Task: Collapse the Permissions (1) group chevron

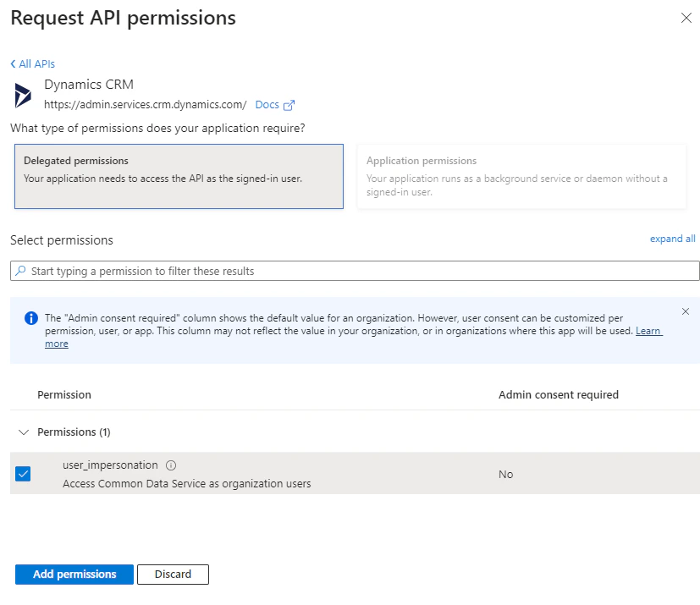Action: (x=23, y=432)
